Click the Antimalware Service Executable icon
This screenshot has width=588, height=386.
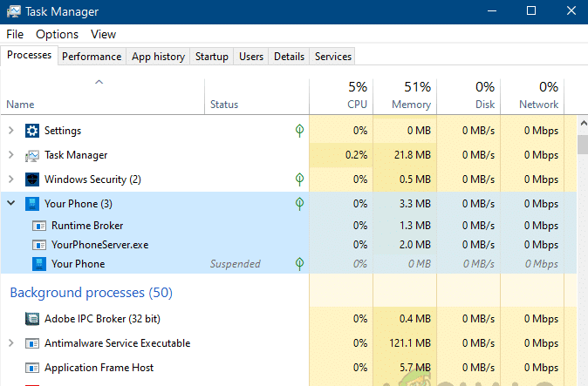[32, 343]
